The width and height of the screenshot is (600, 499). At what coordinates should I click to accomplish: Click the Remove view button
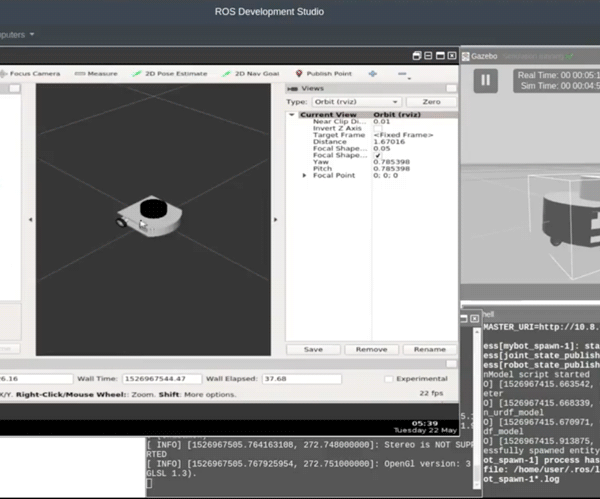[x=372, y=349]
